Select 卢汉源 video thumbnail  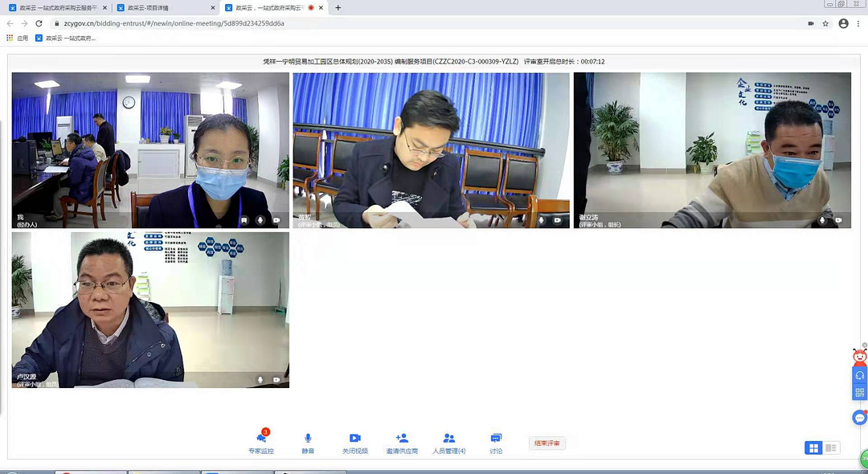coord(150,310)
